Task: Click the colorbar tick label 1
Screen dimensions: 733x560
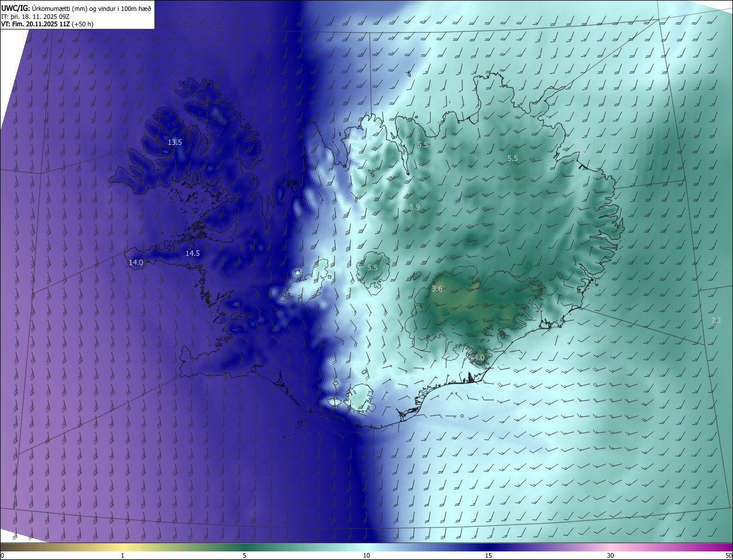Action: [x=123, y=555]
